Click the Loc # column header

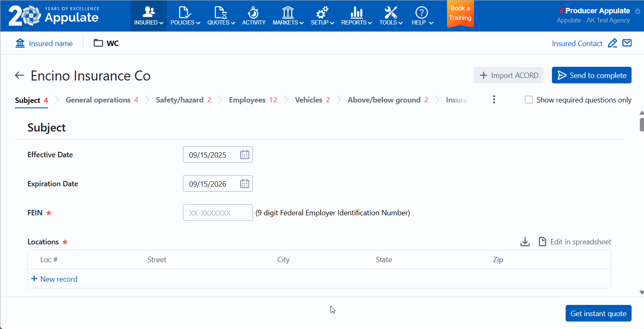49,260
